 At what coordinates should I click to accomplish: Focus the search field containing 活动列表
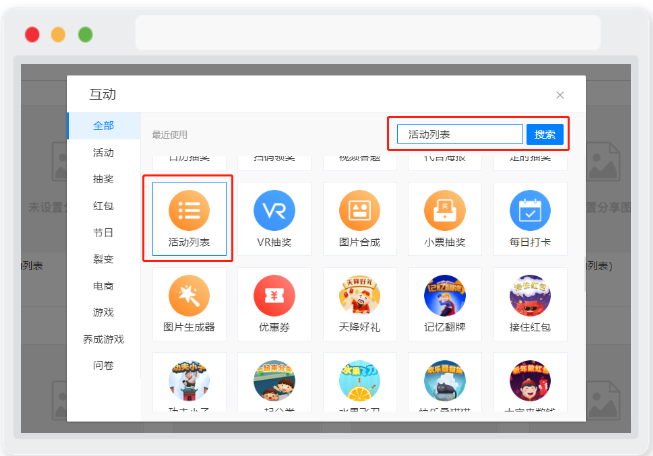point(460,134)
